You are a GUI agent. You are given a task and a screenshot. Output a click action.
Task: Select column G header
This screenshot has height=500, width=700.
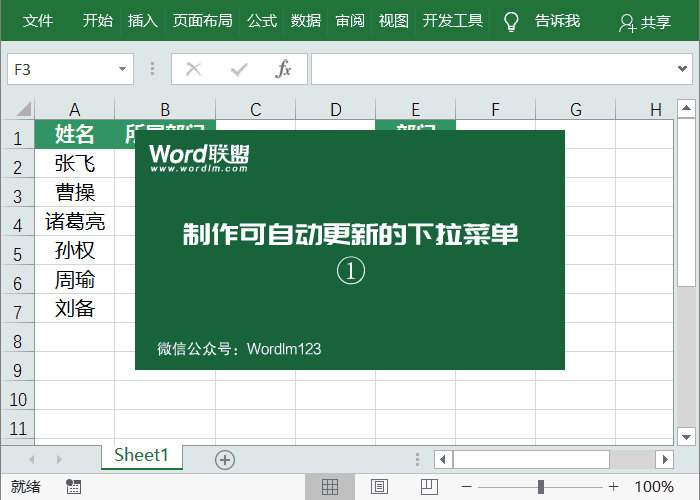(x=575, y=109)
